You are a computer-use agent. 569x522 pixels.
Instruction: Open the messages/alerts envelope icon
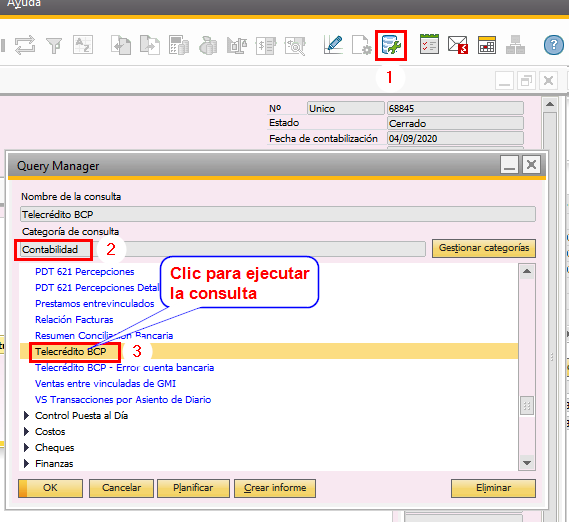(x=458, y=45)
